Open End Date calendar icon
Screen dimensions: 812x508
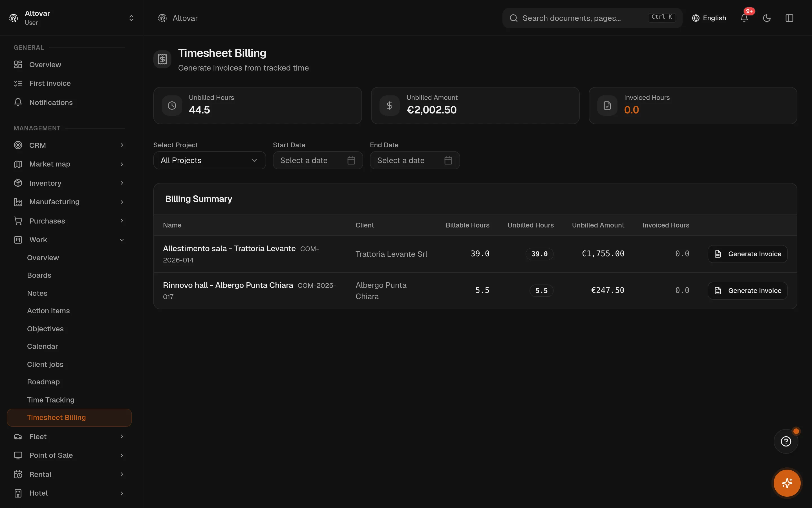448,160
